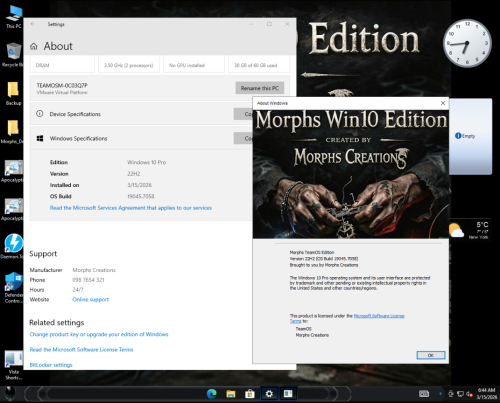Go back with the Settings arrow
500x403 pixels.
point(33,24)
